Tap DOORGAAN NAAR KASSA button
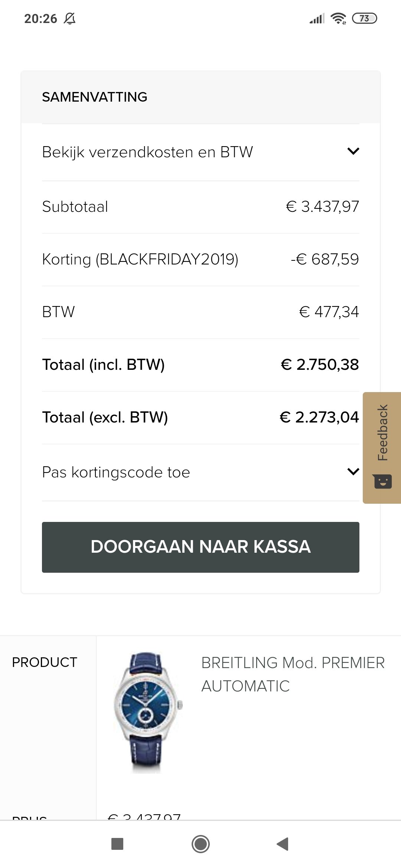The height and width of the screenshot is (868, 401). [200, 547]
